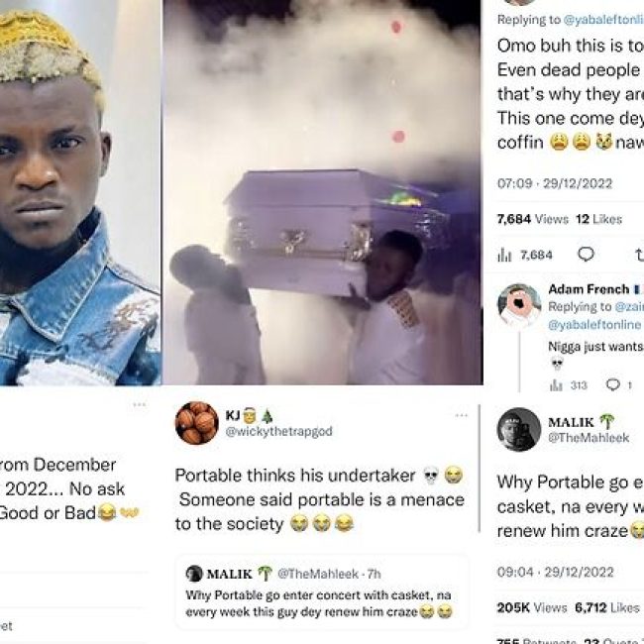Click the analytics icon showing 313
The width and height of the screenshot is (644, 644).
pyautogui.click(x=556, y=385)
